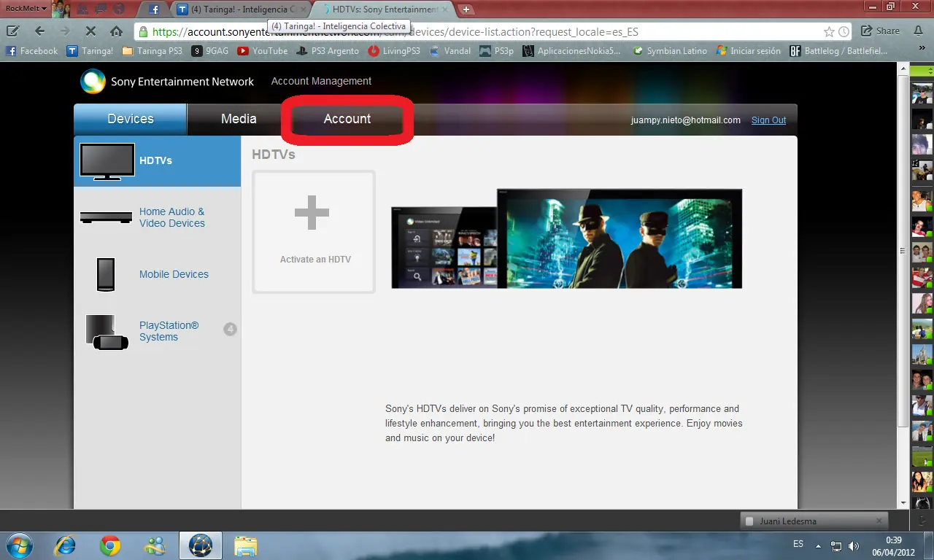
Task: Open the Taringa! bookmark
Action: 90,51
